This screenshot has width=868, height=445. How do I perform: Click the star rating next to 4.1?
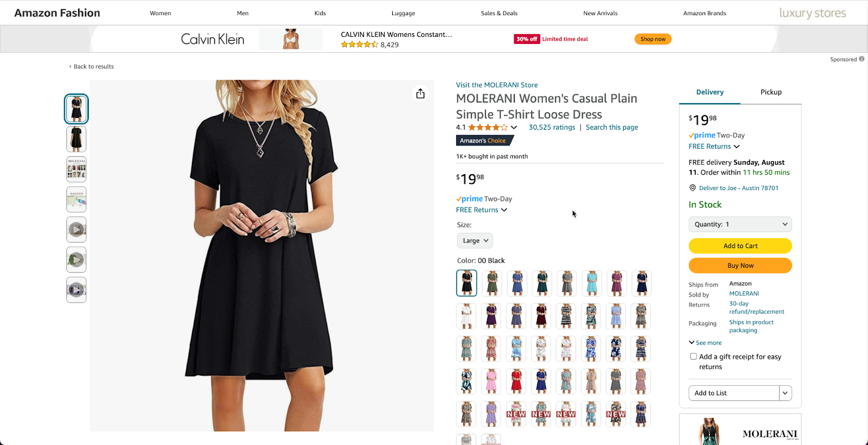tap(487, 127)
